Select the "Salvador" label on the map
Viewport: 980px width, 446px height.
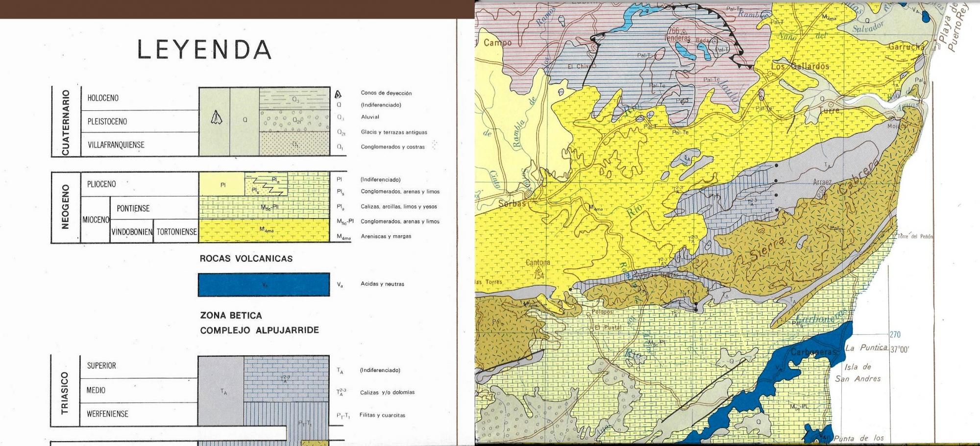tap(868, 27)
